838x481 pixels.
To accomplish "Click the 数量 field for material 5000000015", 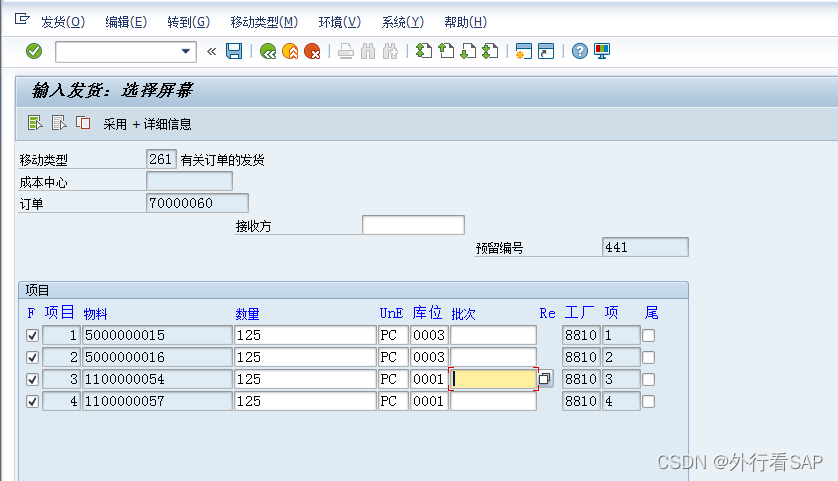I will pyautogui.click(x=305, y=335).
